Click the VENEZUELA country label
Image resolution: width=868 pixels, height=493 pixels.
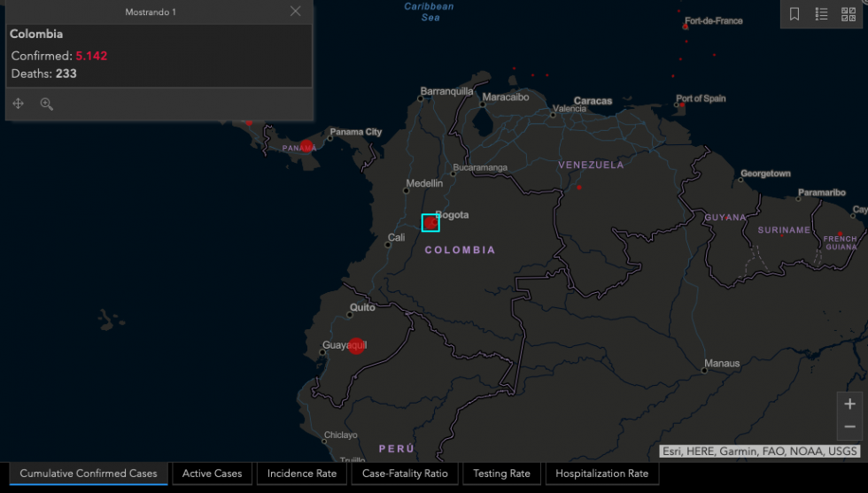click(591, 165)
